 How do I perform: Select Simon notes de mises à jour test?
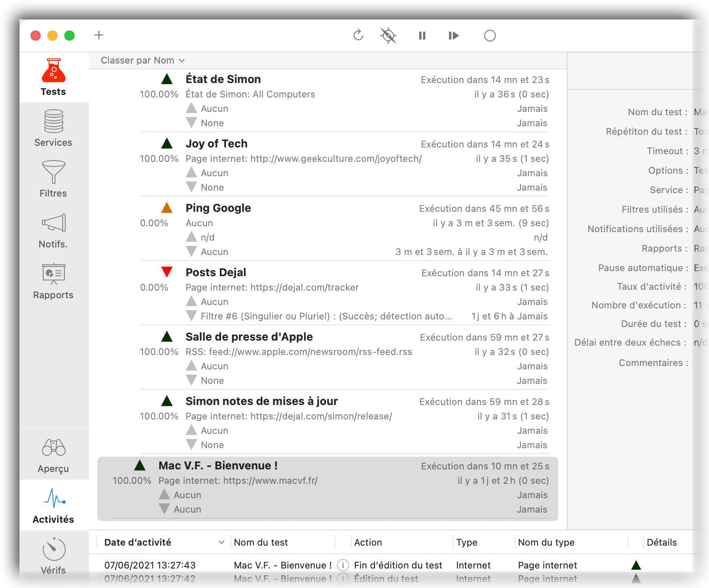coord(262,401)
